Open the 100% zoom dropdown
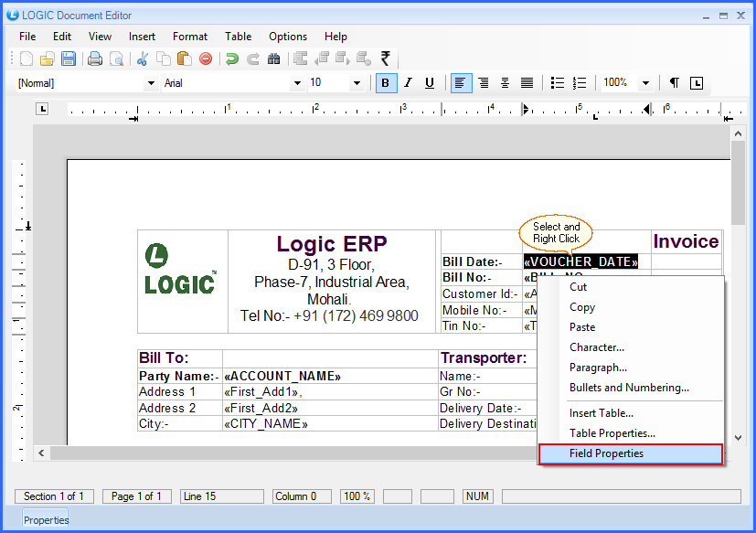This screenshot has height=533, width=756. [x=645, y=83]
